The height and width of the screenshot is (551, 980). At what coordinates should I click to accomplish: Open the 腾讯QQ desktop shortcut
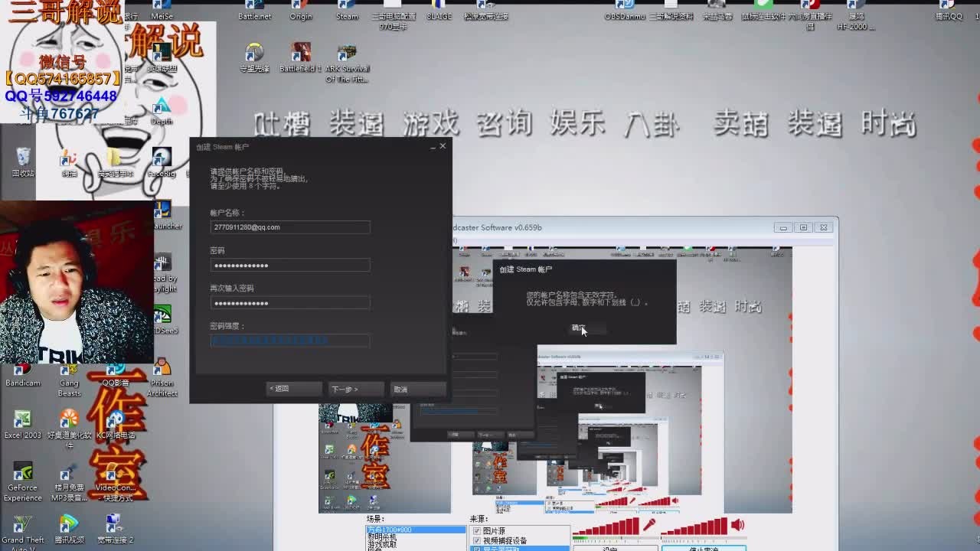tap(949, 11)
